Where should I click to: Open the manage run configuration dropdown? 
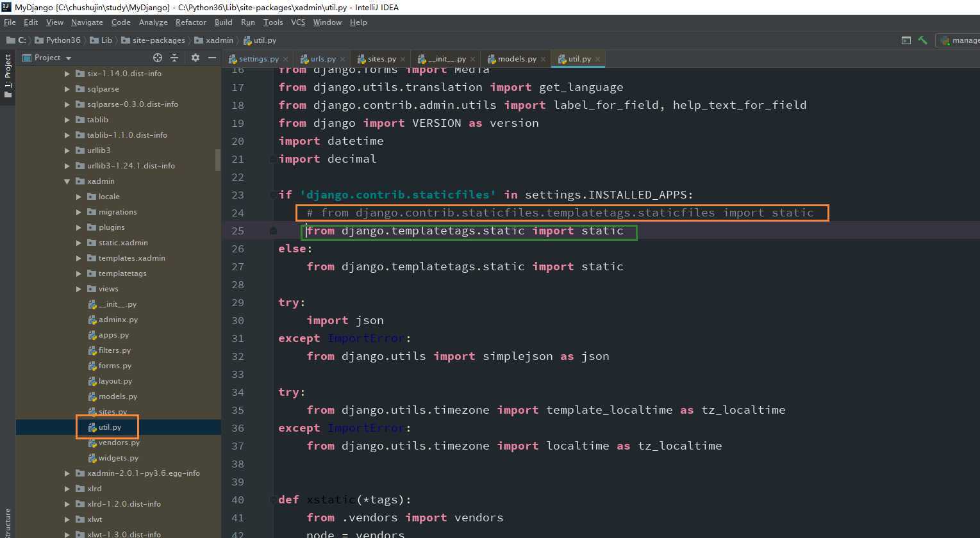click(x=958, y=40)
